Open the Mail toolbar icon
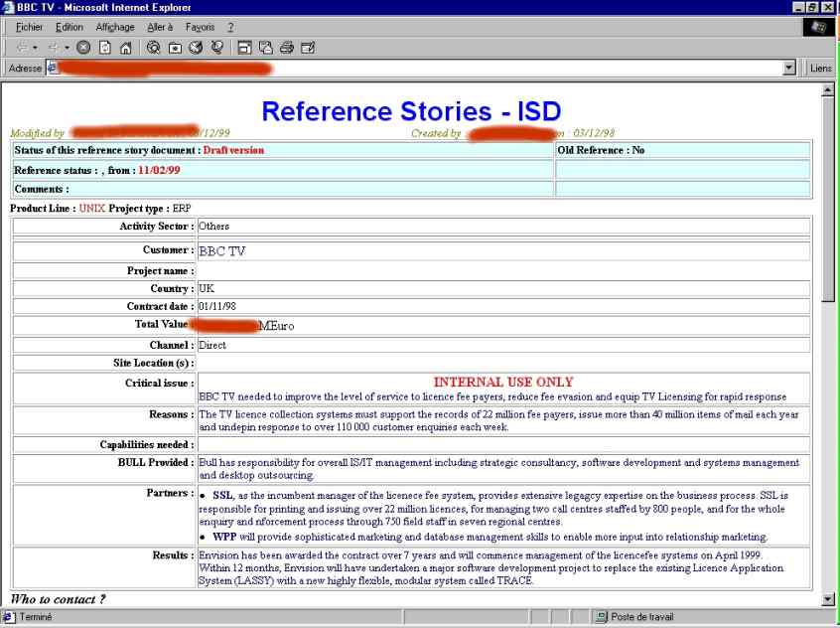Viewport: 840px width, 628px height. tap(266, 48)
